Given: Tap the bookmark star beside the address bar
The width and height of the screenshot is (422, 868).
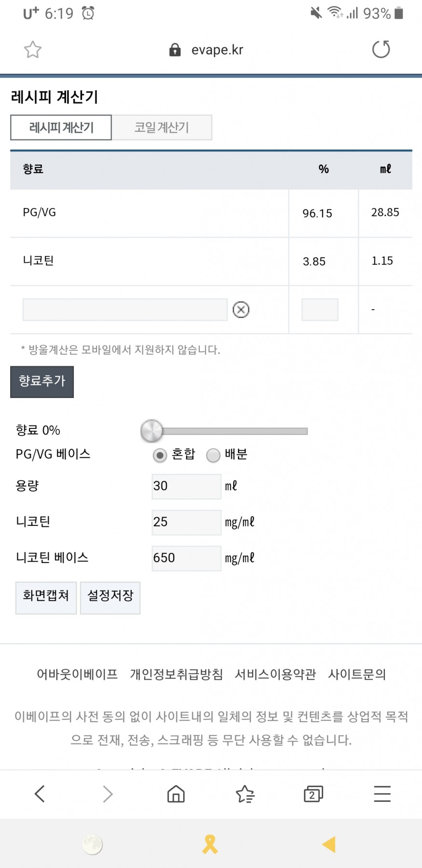Looking at the screenshot, I should coord(33,50).
